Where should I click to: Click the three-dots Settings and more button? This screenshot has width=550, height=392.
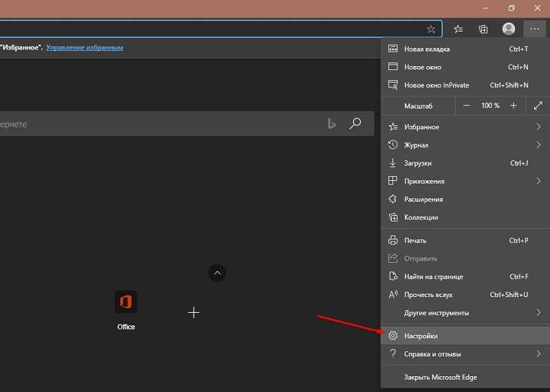(x=535, y=29)
